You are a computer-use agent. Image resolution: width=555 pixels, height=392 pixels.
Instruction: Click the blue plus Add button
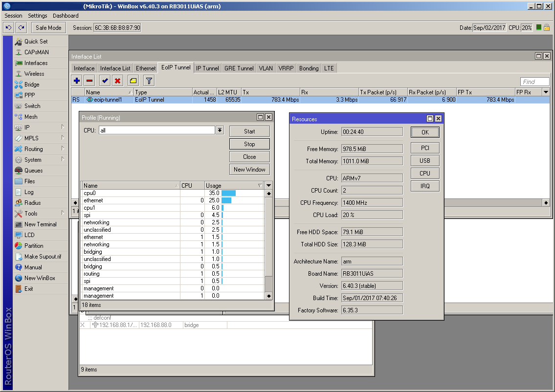coord(77,81)
